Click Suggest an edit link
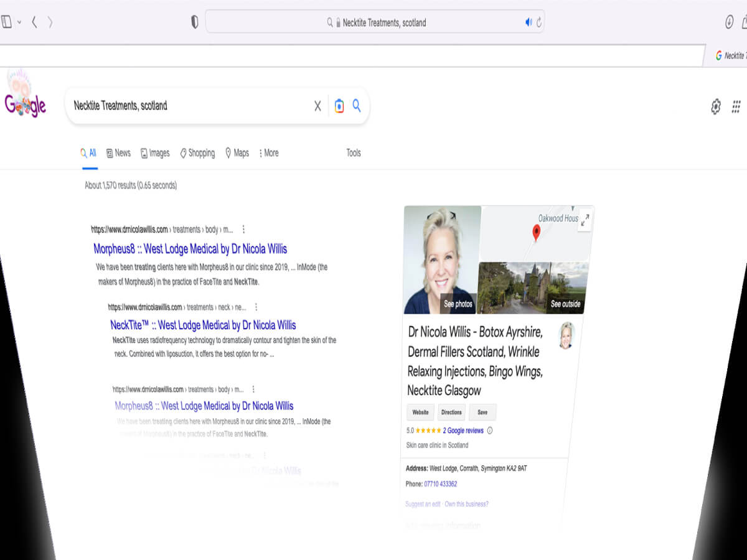This screenshot has width=747, height=560. click(423, 504)
